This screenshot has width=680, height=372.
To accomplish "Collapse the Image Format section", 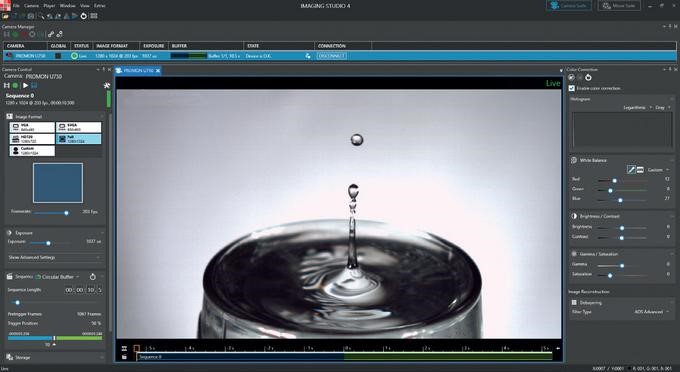I will tap(102, 116).
